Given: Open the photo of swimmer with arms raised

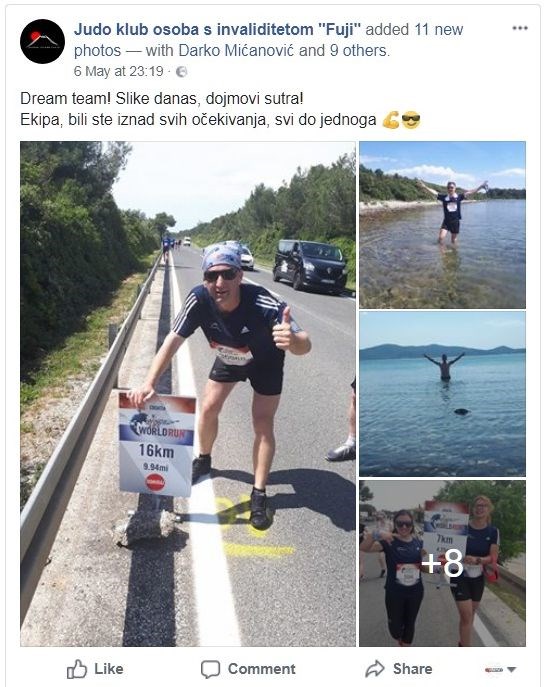Looking at the screenshot, I should coord(442,394).
